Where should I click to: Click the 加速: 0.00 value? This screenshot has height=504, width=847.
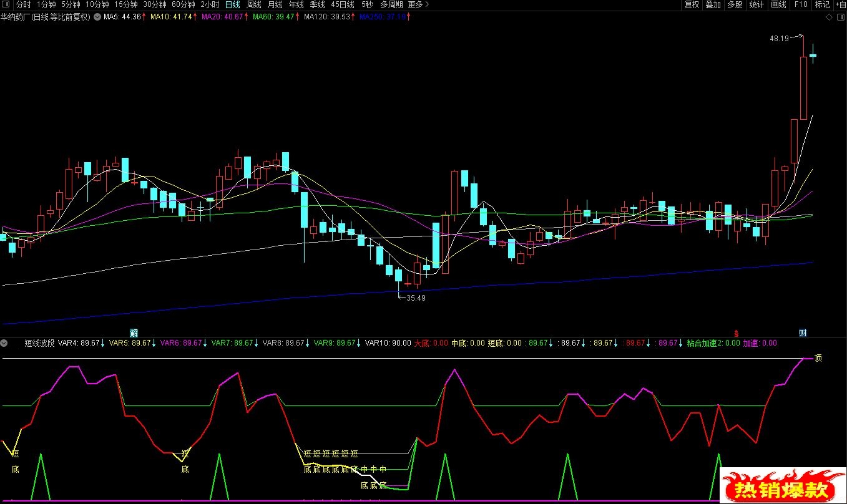point(760,343)
